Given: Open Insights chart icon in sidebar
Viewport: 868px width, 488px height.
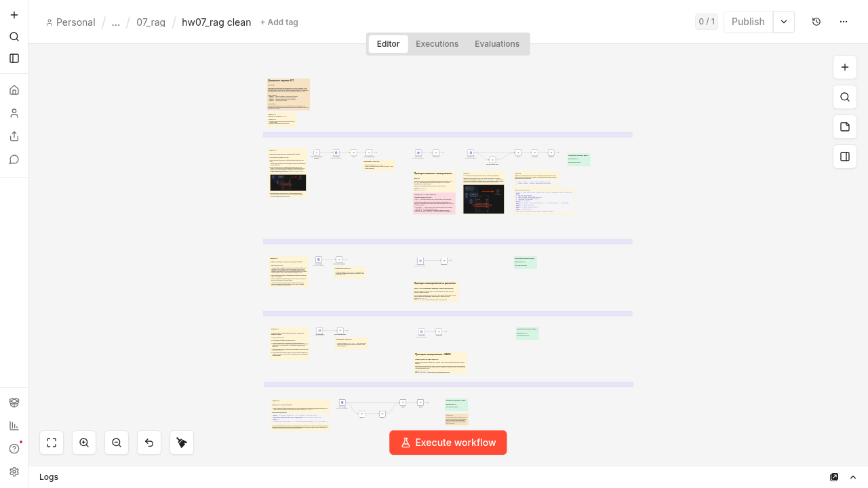Looking at the screenshot, I should tap(14, 426).
